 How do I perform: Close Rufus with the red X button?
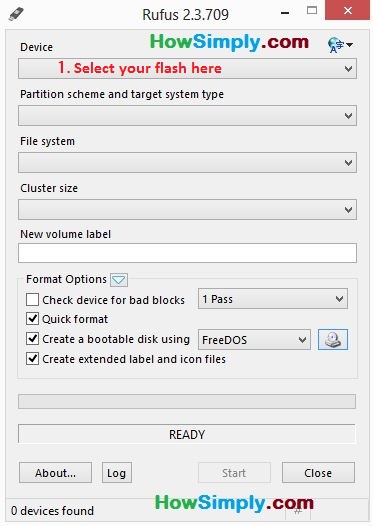click(x=348, y=10)
